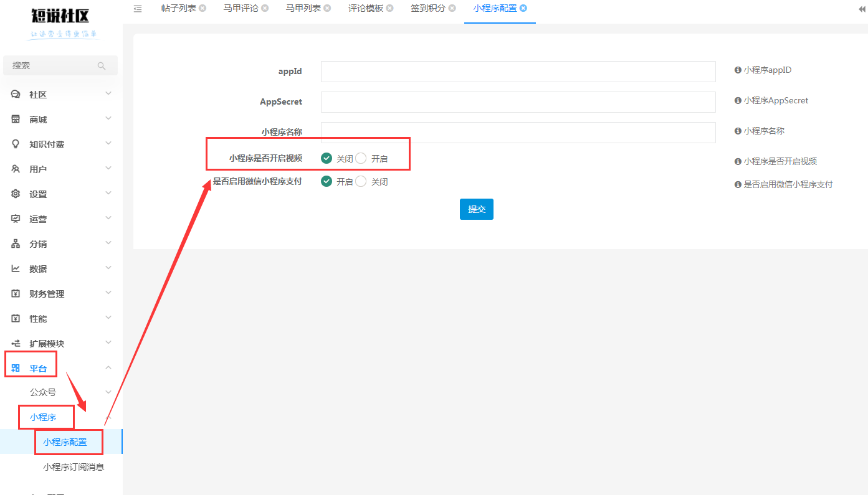This screenshot has height=495, width=868.
Task: Click the sidebar 搜索 search box
Action: (x=60, y=65)
